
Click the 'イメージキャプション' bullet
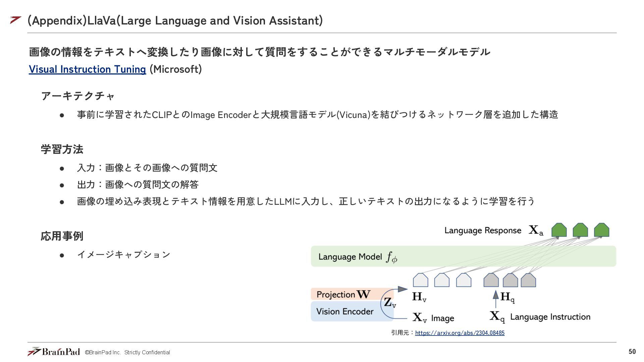click(124, 254)
